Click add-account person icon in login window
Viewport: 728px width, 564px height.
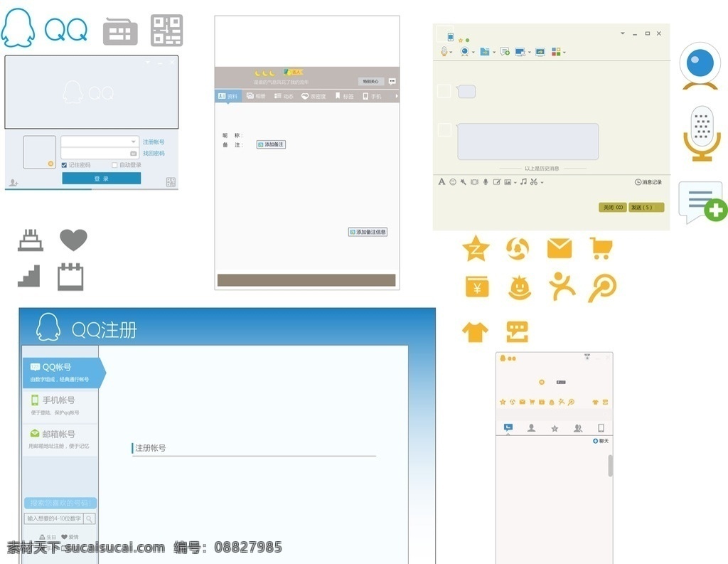point(13,183)
